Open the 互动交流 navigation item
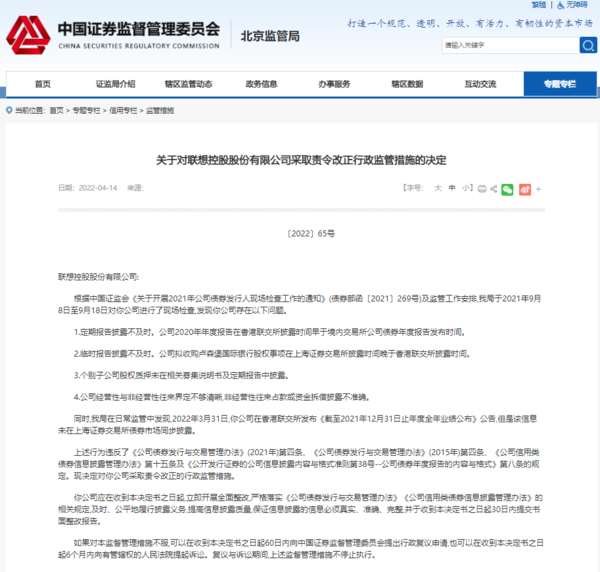 click(479, 84)
